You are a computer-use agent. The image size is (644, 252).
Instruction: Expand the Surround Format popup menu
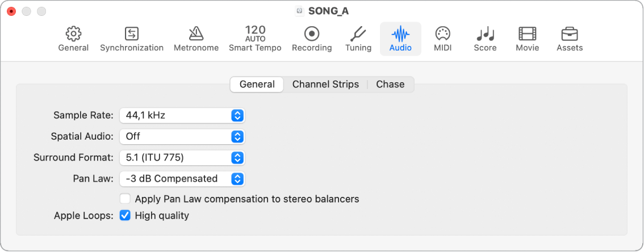click(x=182, y=157)
